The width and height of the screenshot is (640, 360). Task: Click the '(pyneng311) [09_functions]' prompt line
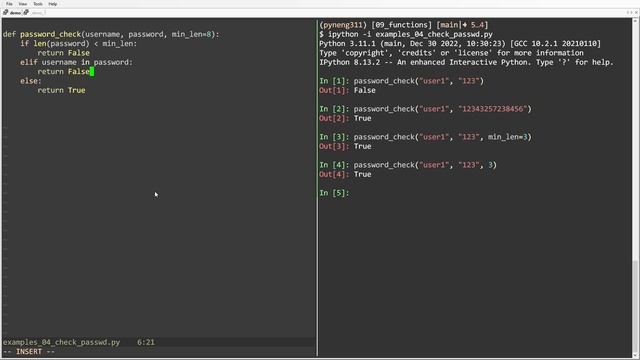coord(404,25)
